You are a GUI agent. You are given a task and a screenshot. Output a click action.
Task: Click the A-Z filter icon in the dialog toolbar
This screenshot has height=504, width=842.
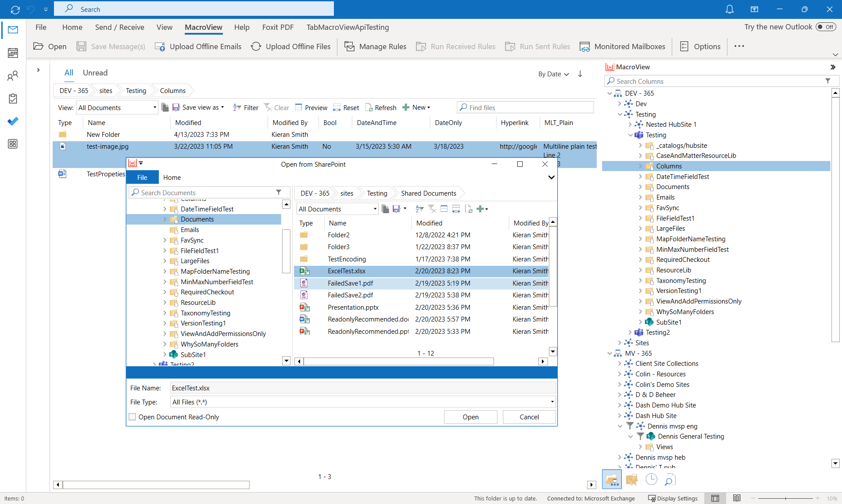click(x=419, y=209)
